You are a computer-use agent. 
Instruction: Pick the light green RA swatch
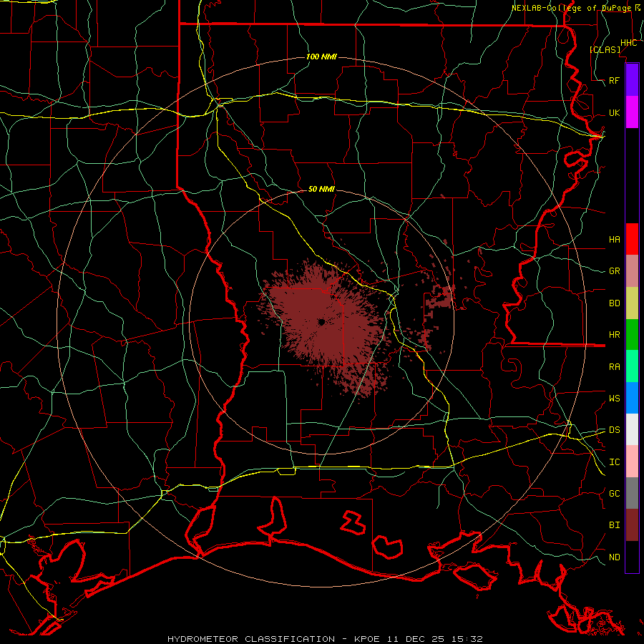[632, 366]
